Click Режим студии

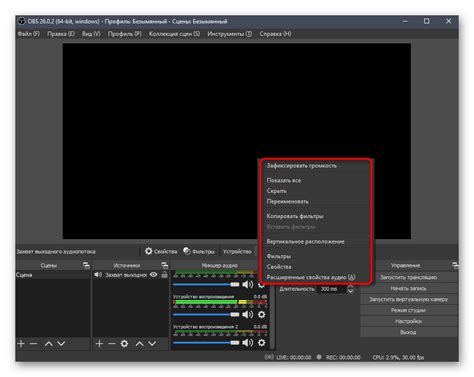tap(409, 310)
